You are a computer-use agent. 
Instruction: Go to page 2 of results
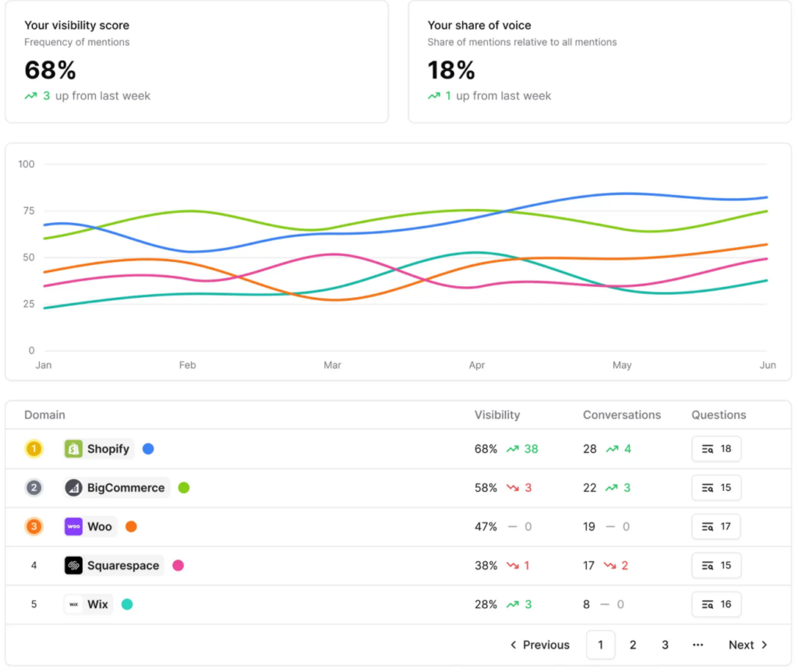coord(633,645)
